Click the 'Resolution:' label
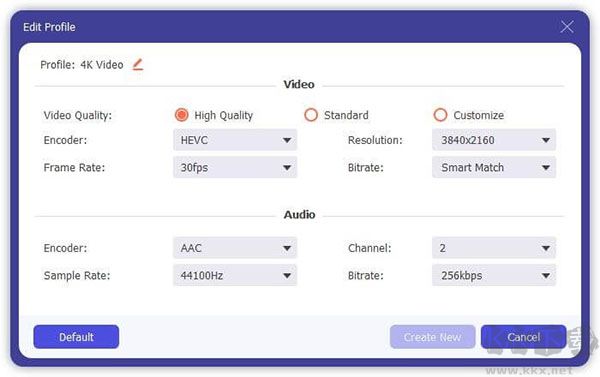600x377 pixels. (375, 140)
